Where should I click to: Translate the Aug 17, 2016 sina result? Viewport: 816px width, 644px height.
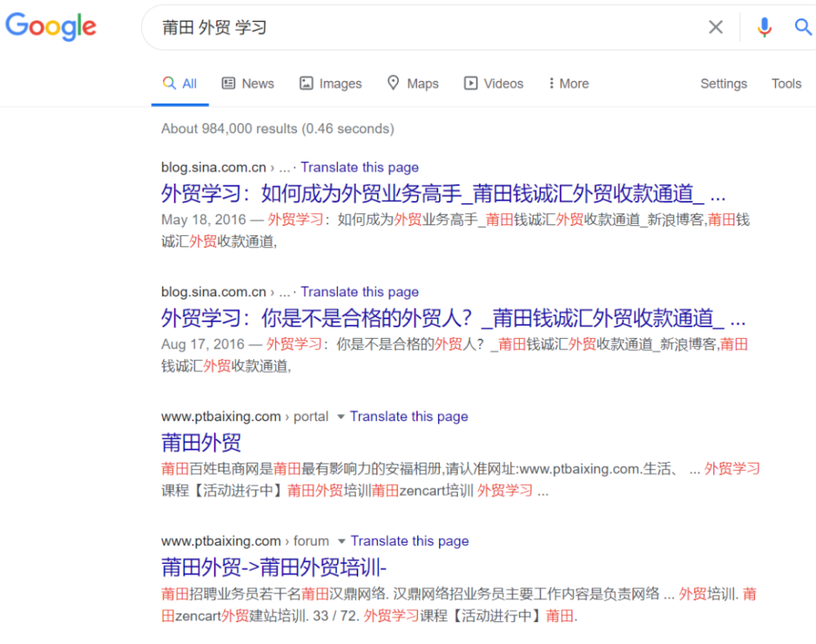pyautogui.click(x=360, y=292)
